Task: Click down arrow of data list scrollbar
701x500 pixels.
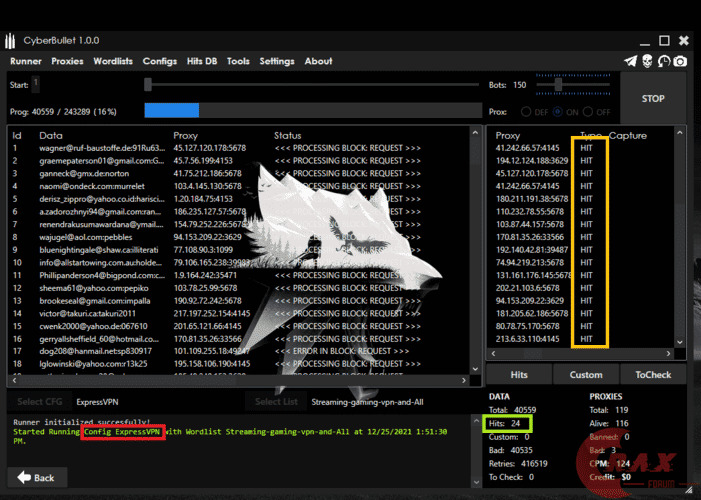Action: tap(475, 369)
